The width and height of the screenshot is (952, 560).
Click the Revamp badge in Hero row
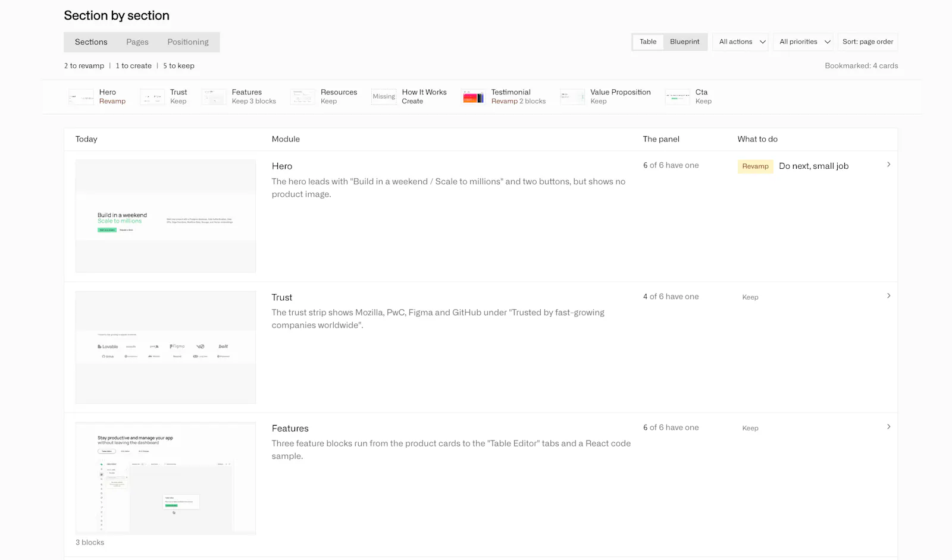[x=755, y=166]
